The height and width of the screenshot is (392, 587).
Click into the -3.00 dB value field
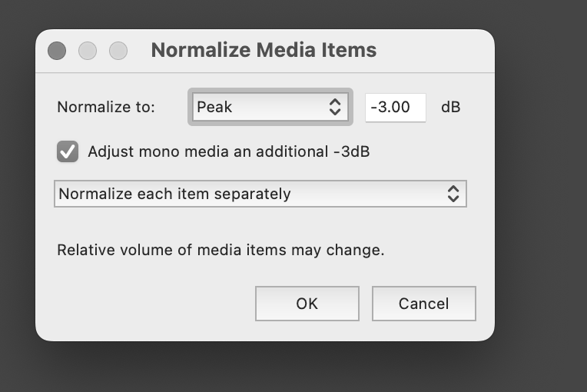click(x=396, y=108)
